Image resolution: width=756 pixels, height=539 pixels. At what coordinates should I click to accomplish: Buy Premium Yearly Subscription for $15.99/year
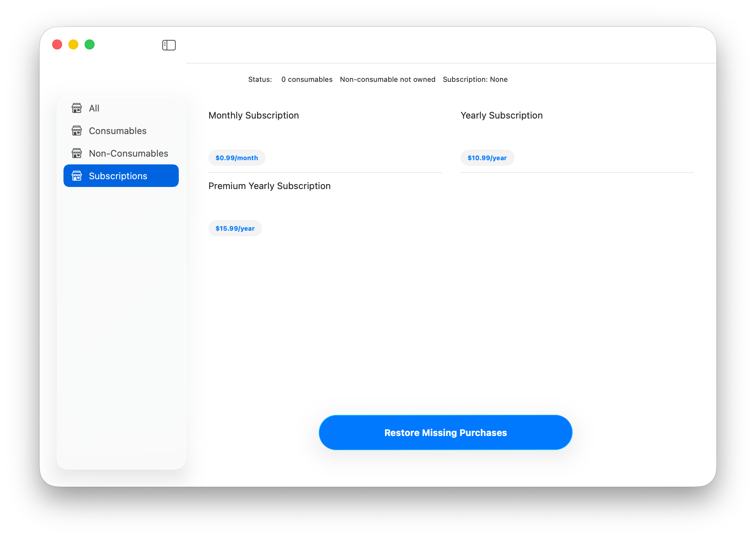pyautogui.click(x=235, y=228)
